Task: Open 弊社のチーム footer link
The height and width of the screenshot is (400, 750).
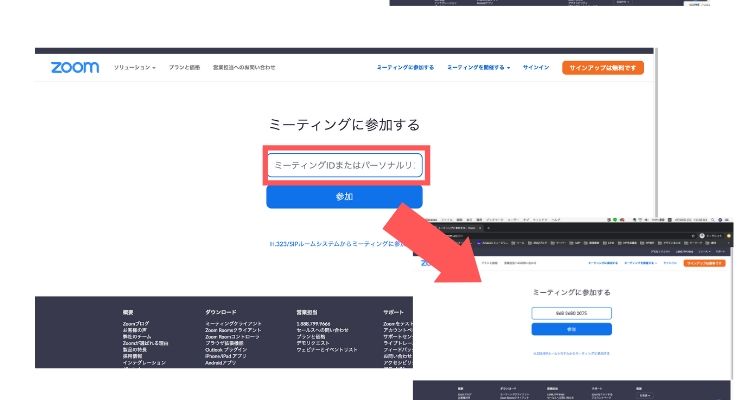Action: coord(136,337)
